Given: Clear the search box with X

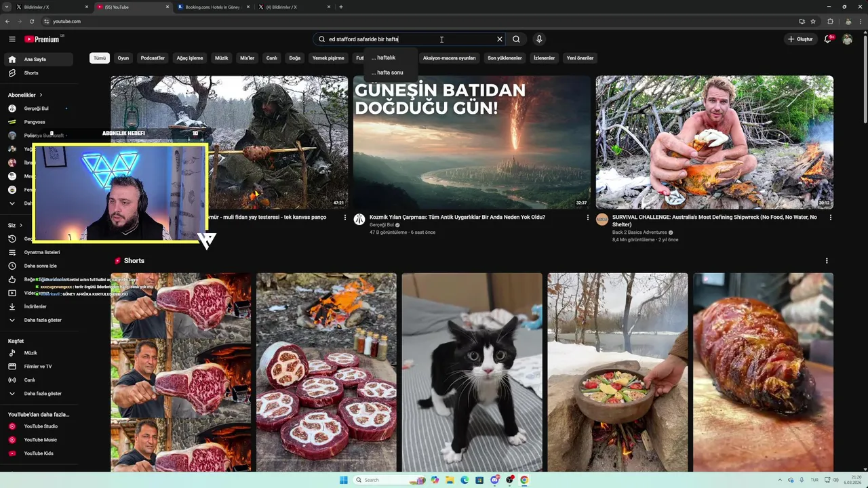Looking at the screenshot, I should 500,39.
